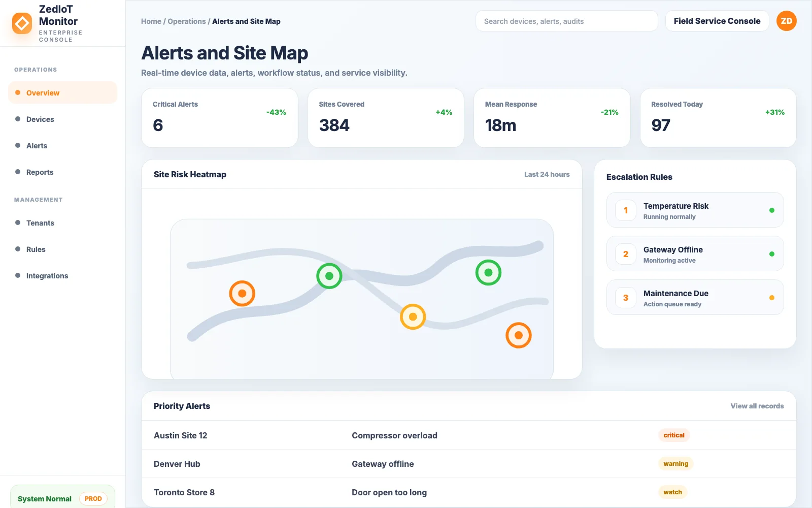Click the Door open too long text
Image resolution: width=812 pixels, height=508 pixels.
pyautogui.click(x=389, y=492)
